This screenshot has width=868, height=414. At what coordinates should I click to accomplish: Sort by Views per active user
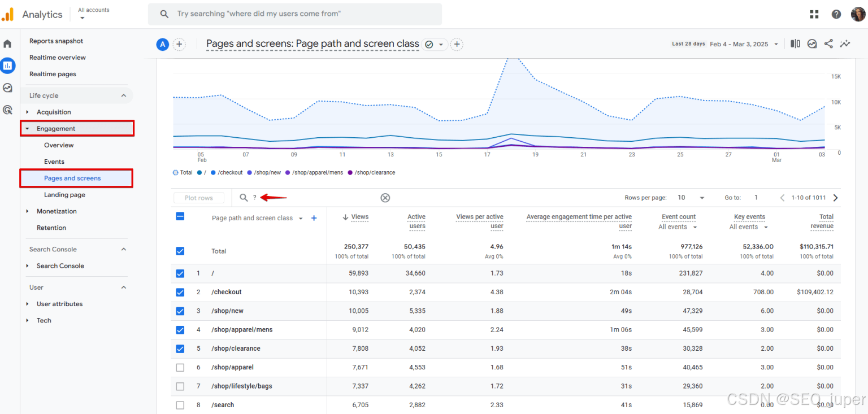point(480,221)
